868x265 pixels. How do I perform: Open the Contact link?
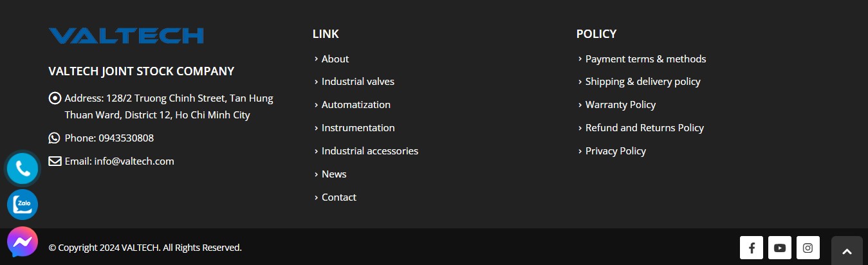[x=338, y=197]
